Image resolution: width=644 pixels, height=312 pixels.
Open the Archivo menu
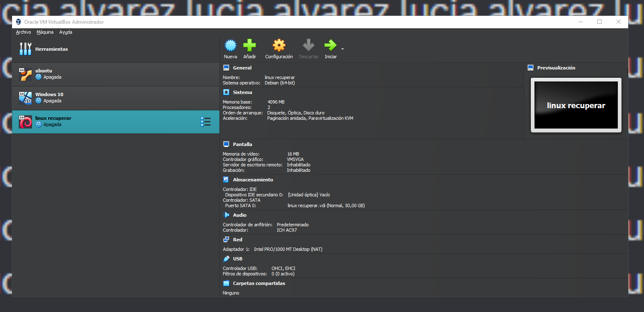(x=23, y=32)
